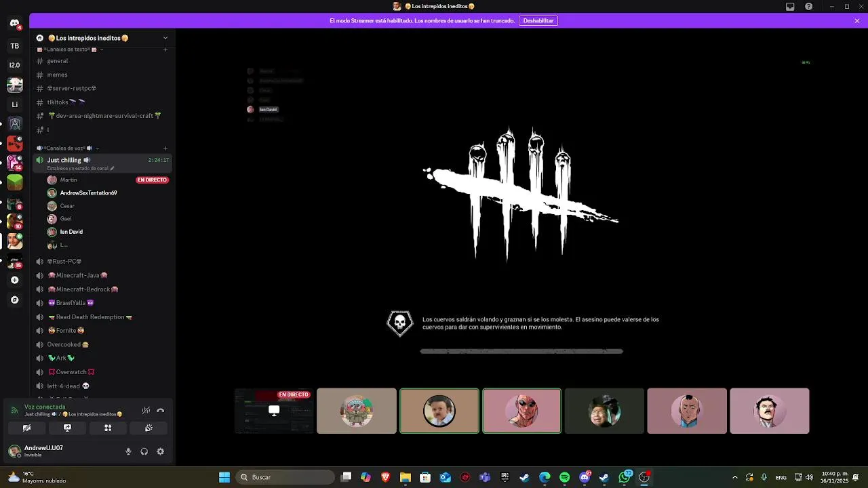Collapse the Canales de voz category
The width and height of the screenshot is (868, 488).
point(68,148)
